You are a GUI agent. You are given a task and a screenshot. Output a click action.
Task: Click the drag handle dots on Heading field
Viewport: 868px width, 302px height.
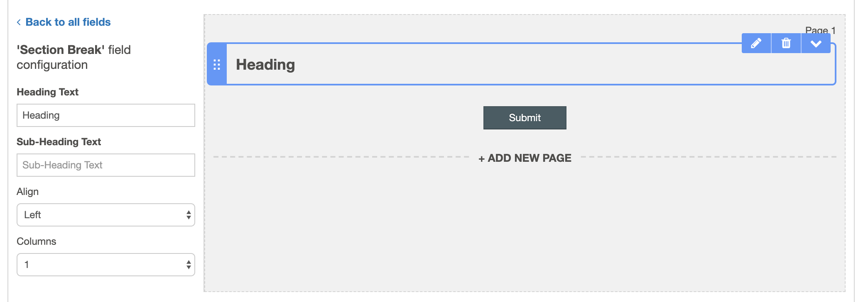pos(217,64)
